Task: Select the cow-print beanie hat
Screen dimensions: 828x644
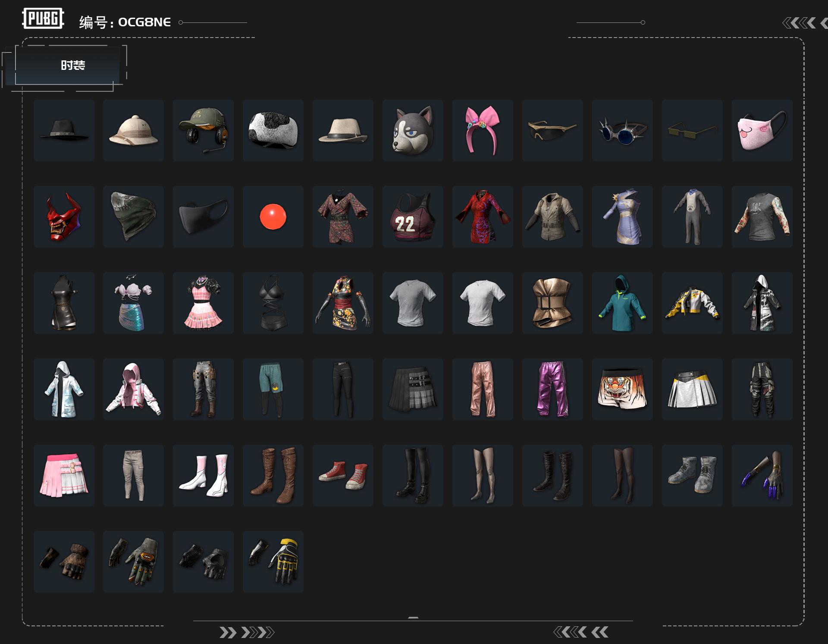Action: [273, 130]
